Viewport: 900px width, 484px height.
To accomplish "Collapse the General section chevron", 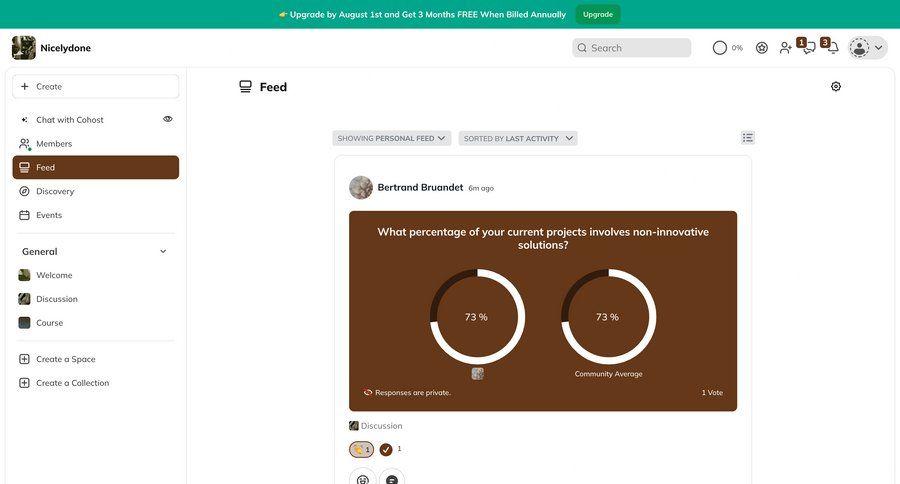I will tap(163, 251).
